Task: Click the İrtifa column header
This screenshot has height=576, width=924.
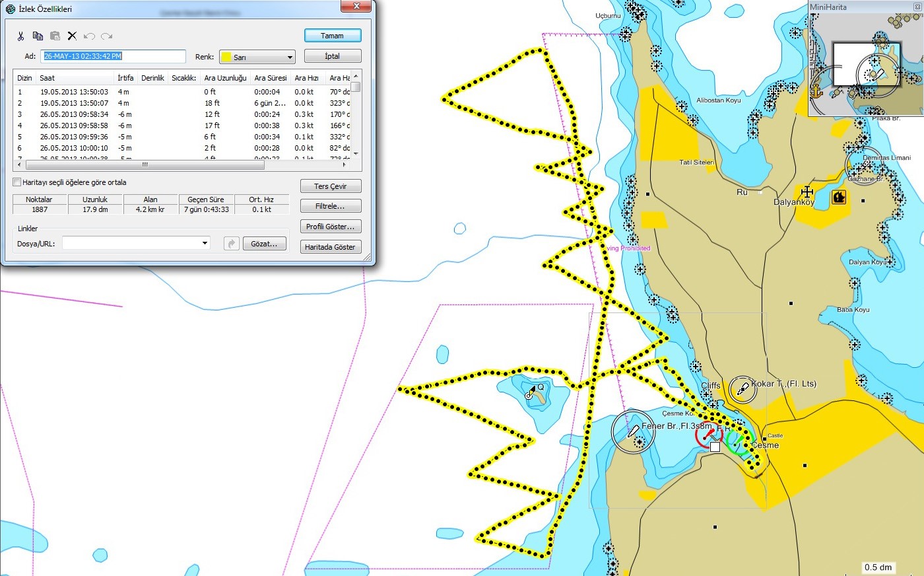Action: tap(127, 78)
